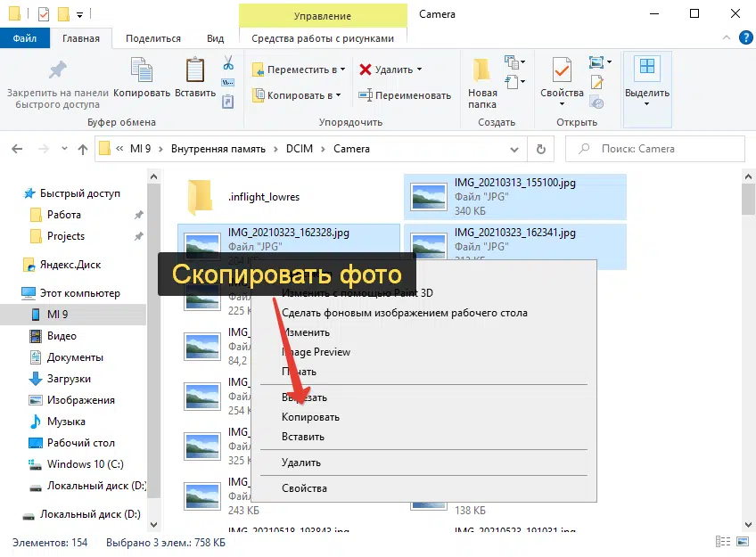Create a folder with Новая папка icon
The height and width of the screenshot is (557, 756).
[x=482, y=82]
